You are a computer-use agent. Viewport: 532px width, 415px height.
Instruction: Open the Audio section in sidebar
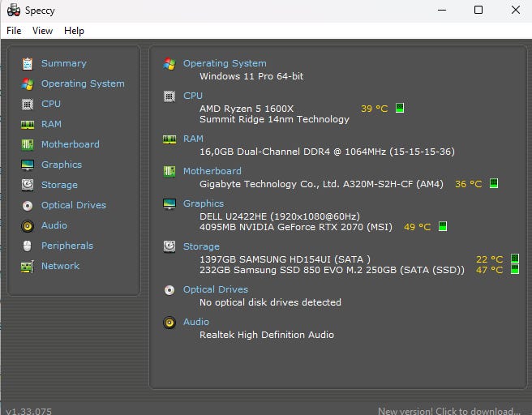click(54, 225)
